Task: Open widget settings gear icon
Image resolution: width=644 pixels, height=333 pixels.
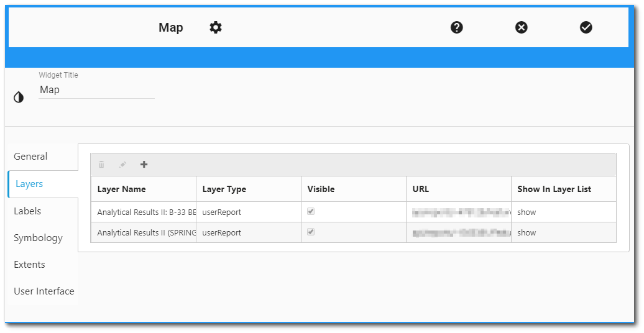Action: [x=216, y=27]
